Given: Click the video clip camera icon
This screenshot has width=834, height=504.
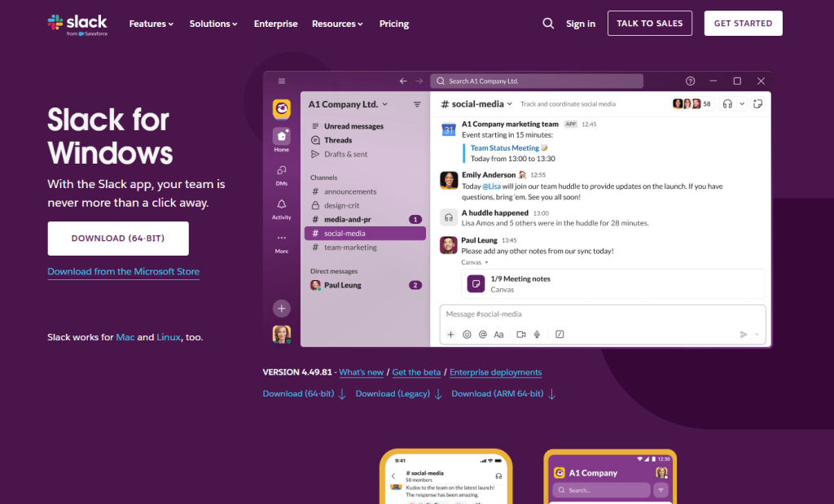Looking at the screenshot, I should [x=521, y=335].
